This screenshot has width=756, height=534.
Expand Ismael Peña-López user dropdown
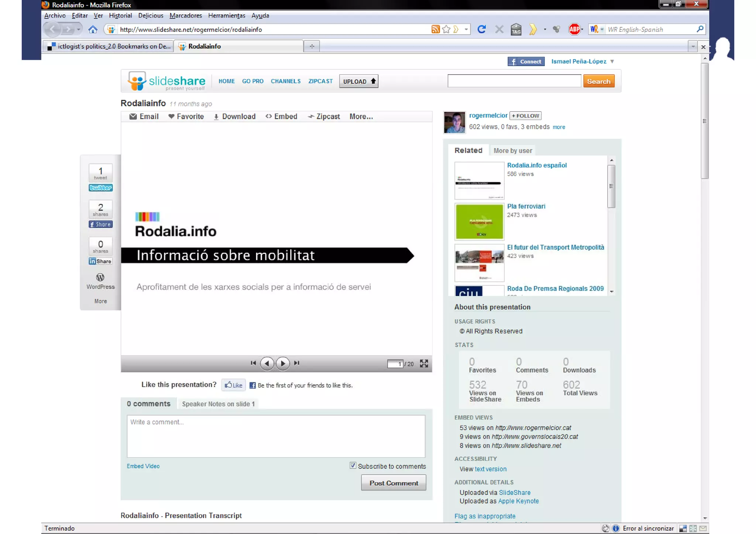(612, 62)
